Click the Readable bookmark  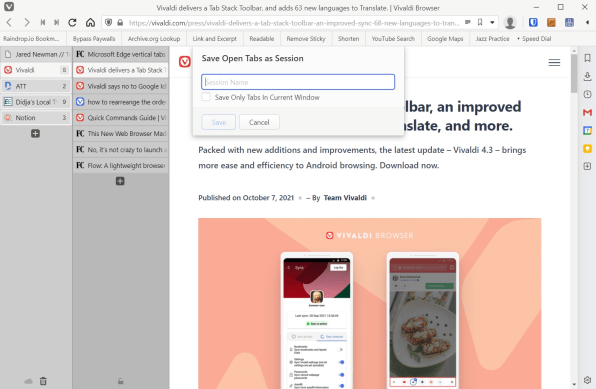coord(262,38)
